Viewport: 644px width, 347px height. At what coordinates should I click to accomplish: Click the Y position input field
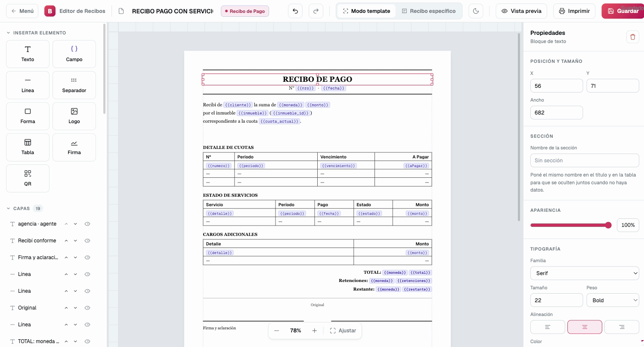(613, 86)
